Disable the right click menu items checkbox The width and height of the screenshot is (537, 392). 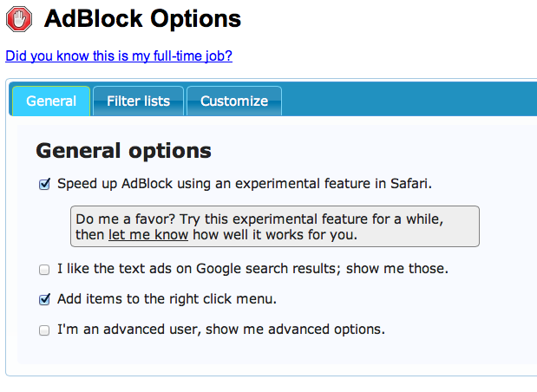tap(44, 299)
